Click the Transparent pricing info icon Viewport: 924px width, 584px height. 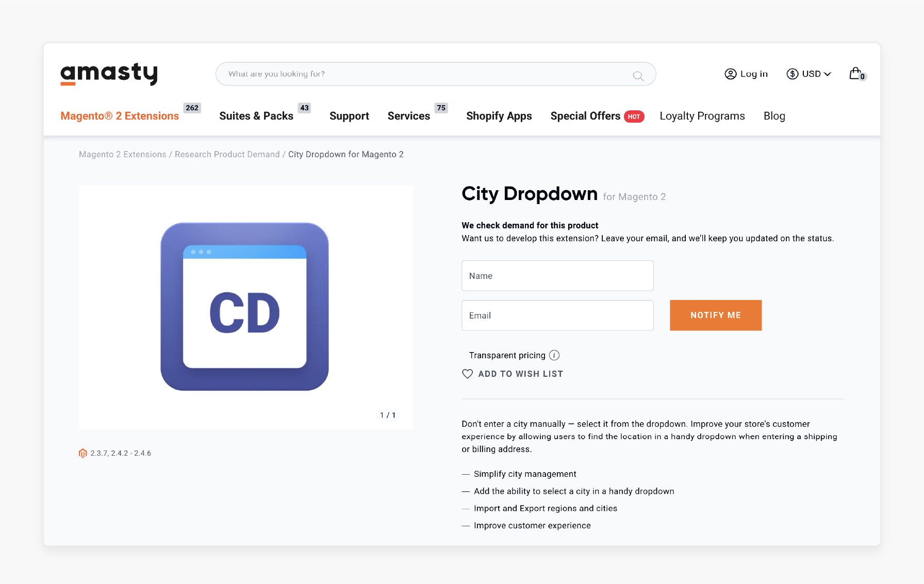tap(554, 355)
